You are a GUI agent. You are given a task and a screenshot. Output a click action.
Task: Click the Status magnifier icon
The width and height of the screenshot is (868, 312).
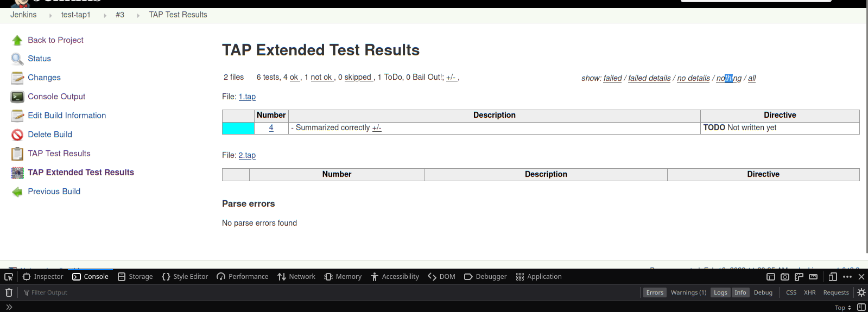point(17,59)
